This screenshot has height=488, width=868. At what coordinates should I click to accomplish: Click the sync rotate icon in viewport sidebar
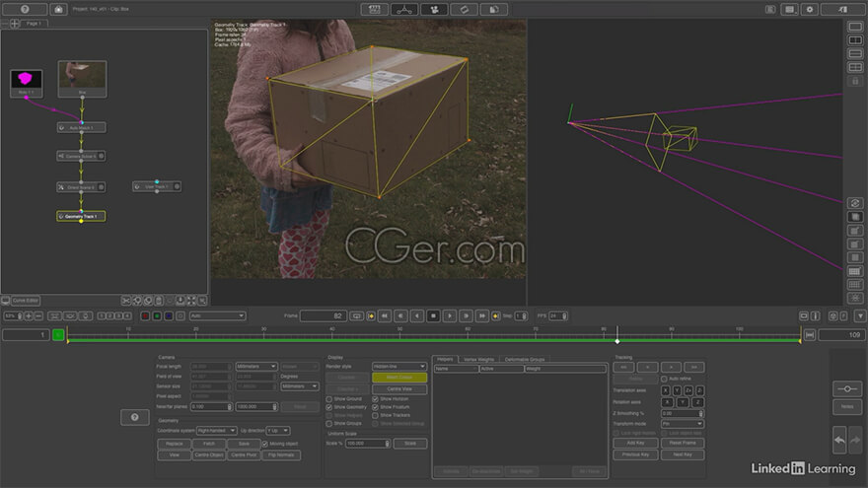(855, 203)
